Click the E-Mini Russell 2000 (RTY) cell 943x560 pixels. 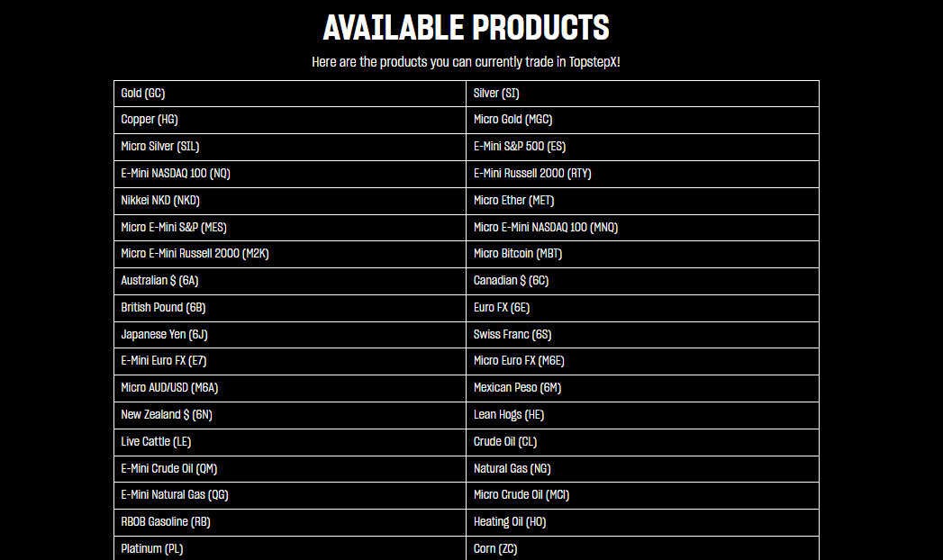point(532,174)
